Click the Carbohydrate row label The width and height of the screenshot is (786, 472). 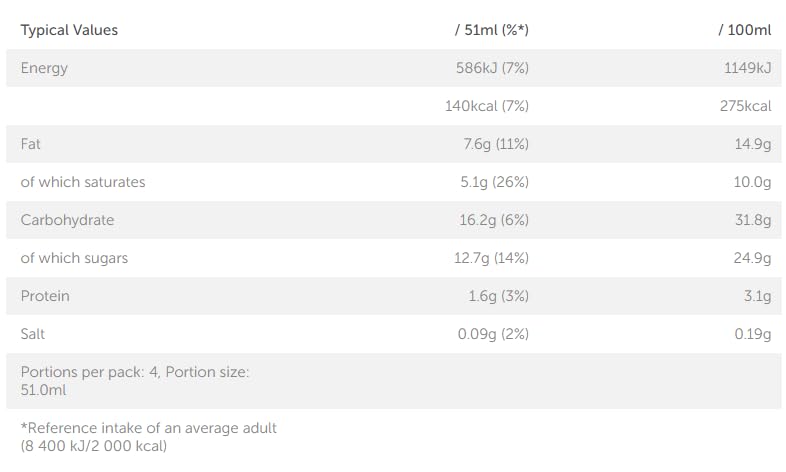click(x=67, y=220)
